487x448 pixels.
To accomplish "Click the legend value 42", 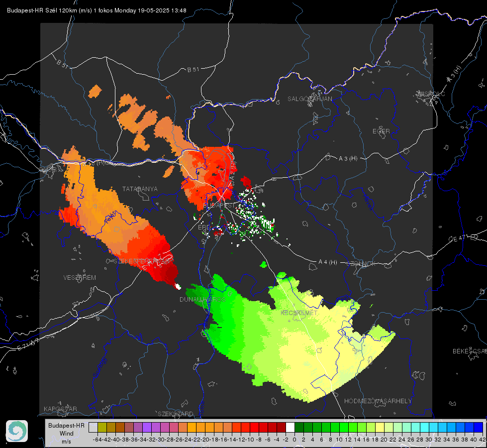I will point(482,440).
